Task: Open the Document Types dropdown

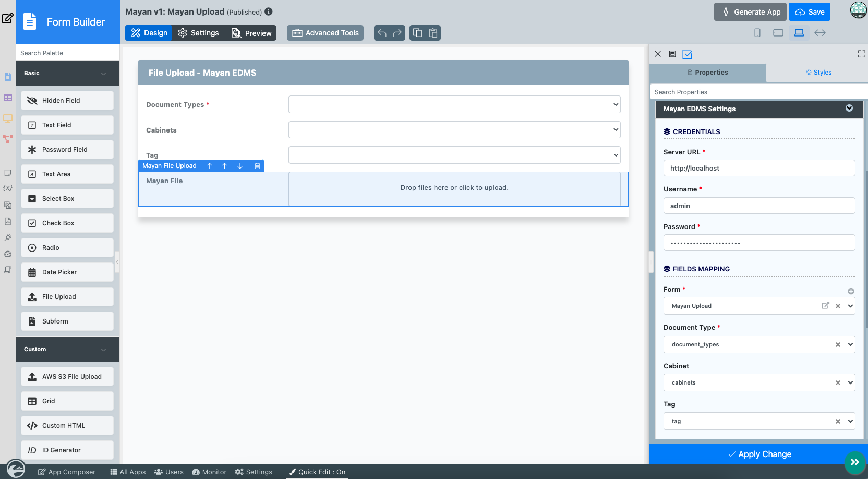Action: (454, 104)
